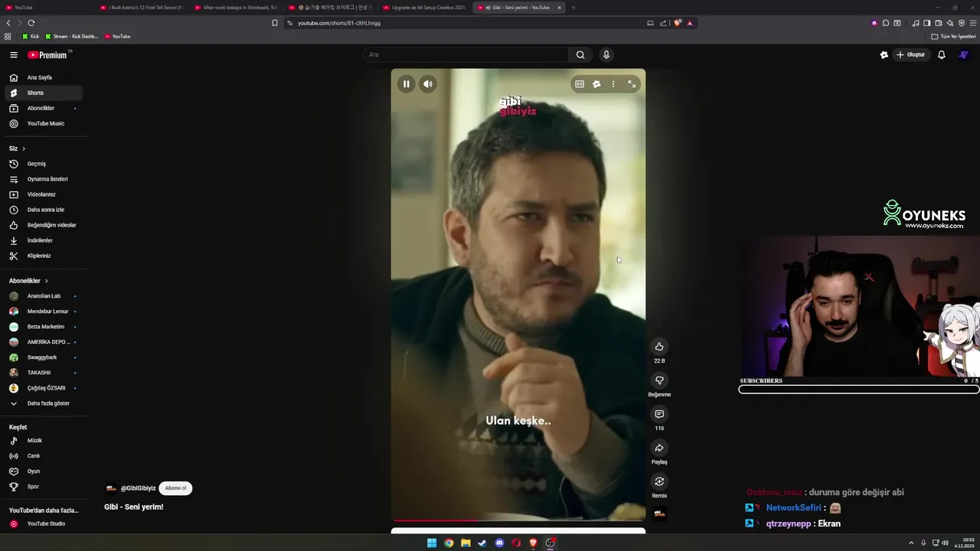Open the account avatar menu
The height and width of the screenshot is (551, 980).
(x=964, y=55)
